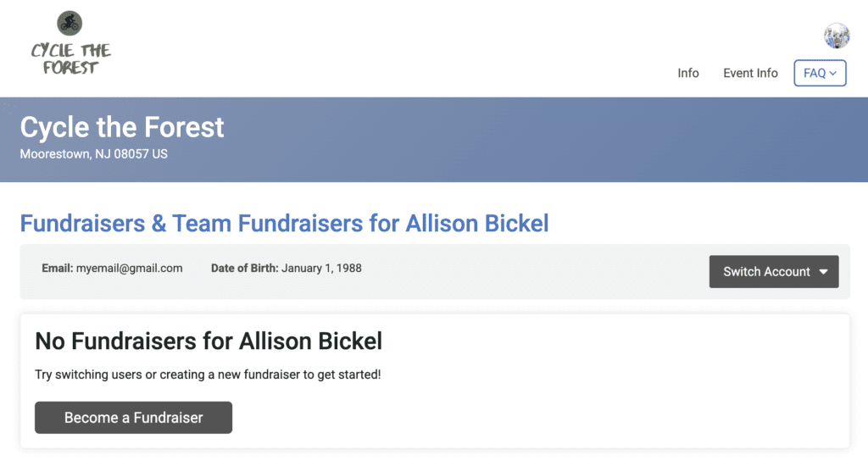The width and height of the screenshot is (868, 466).
Task: Click the Email label
Action: click(x=57, y=269)
